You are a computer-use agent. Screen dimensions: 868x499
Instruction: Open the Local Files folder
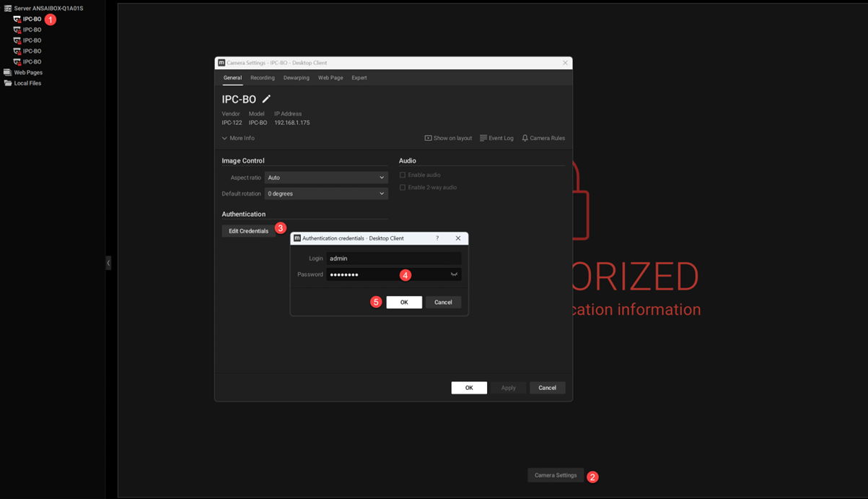[x=27, y=83]
